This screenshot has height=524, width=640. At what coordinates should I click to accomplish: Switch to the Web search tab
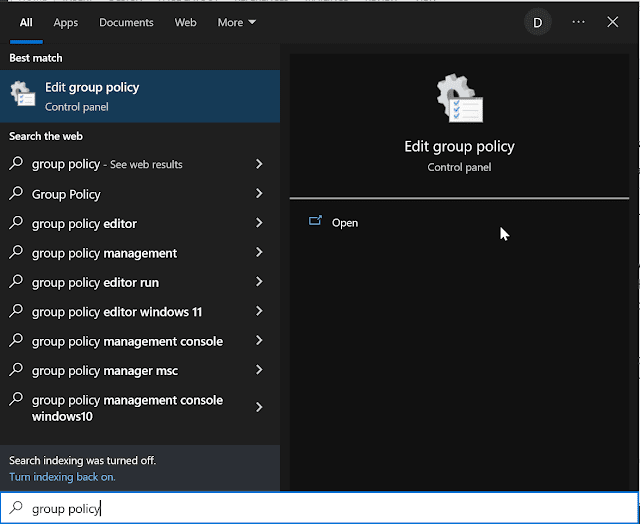click(x=185, y=22)
